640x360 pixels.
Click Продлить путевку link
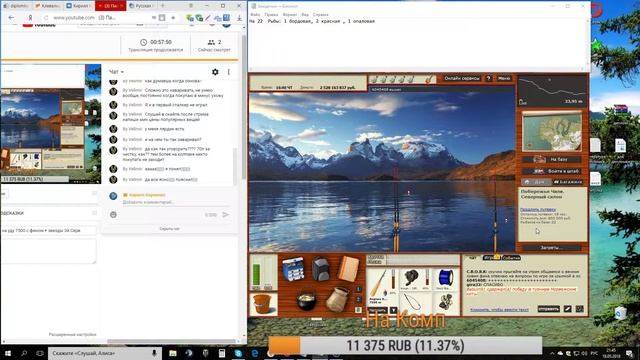(x=538, y=209)
